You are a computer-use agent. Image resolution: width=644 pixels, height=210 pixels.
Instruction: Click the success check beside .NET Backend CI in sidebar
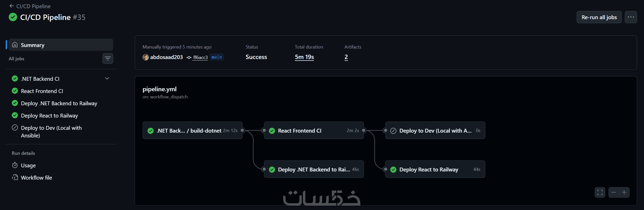[x=15, y=78]
